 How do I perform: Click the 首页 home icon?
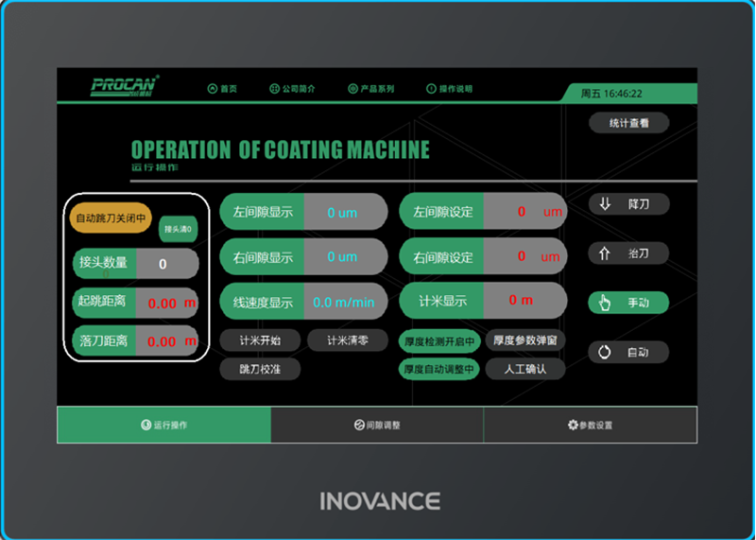click(213, 89)
